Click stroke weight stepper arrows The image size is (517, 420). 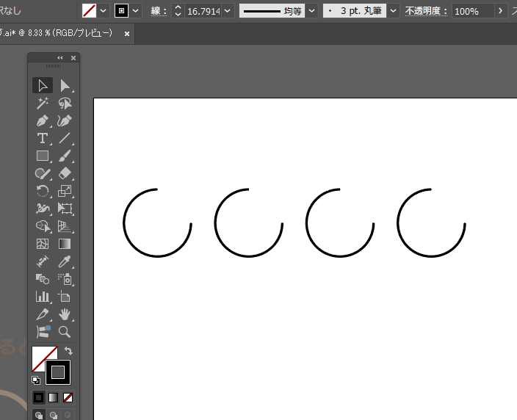[x=178, y=11]
